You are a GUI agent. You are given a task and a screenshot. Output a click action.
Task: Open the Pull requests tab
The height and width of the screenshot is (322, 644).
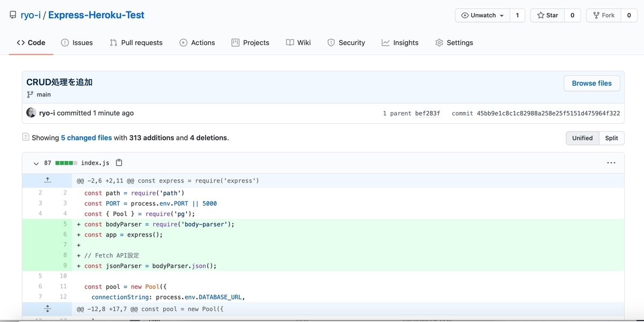click(136, 42)
